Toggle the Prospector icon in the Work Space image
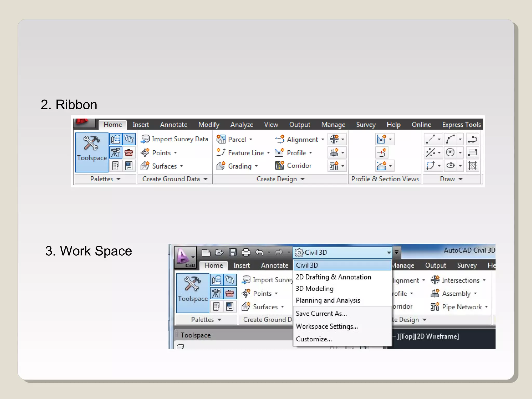The height and width of the screenshot is (399, 532). click(217, 280)
